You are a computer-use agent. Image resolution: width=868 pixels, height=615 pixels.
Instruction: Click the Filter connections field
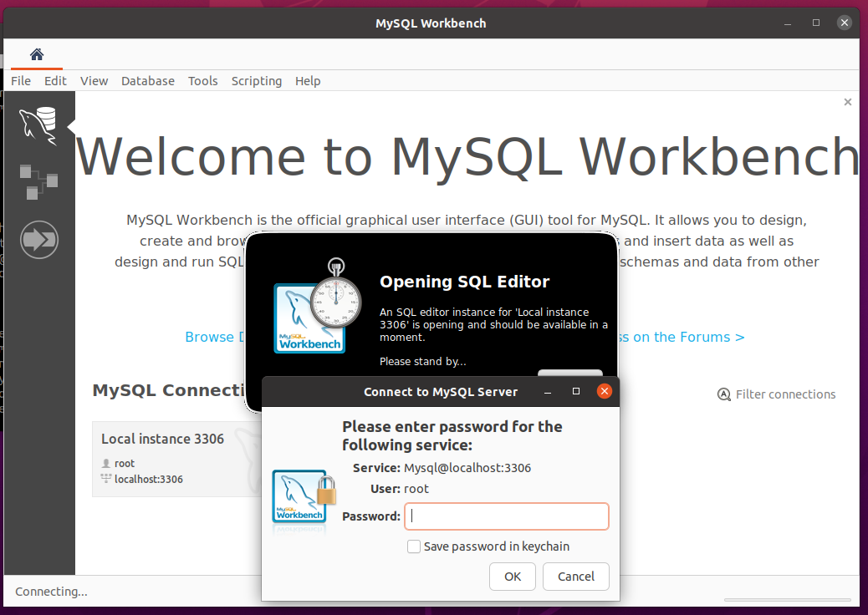click(785, 394)
